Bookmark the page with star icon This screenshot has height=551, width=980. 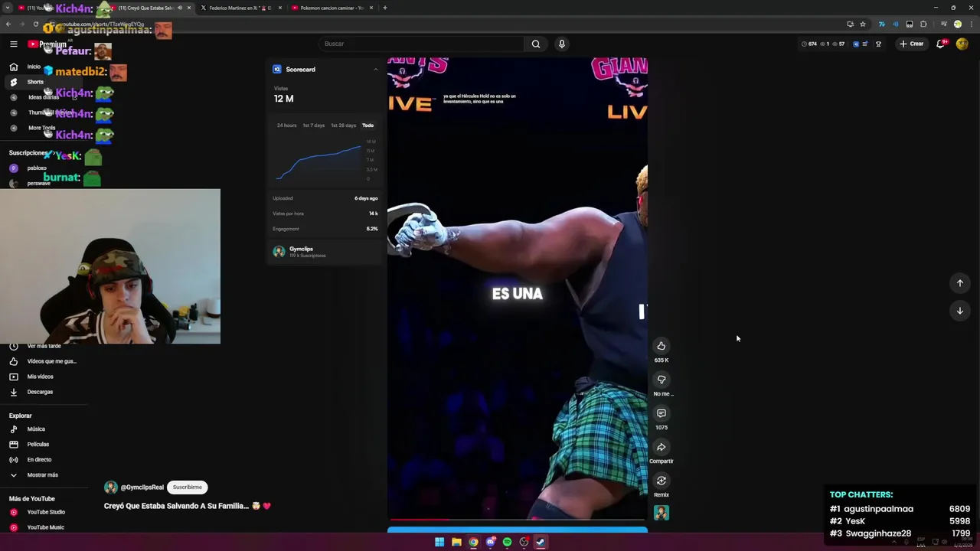pyautogui.click(x=863, y=24)
